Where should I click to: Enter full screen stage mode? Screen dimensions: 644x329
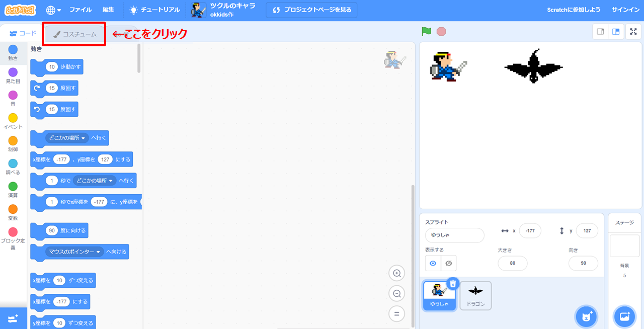pyautogui.click(x=633, y=32)
